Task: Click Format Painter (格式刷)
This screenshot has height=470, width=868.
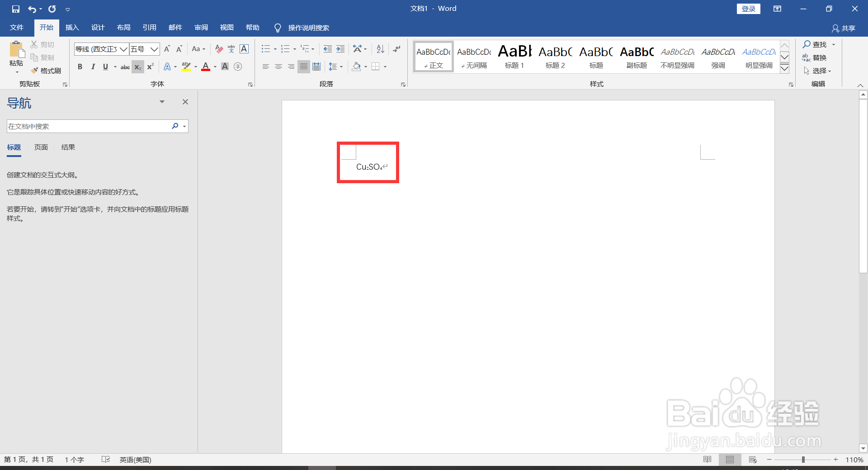Action: tap(46, 71)
